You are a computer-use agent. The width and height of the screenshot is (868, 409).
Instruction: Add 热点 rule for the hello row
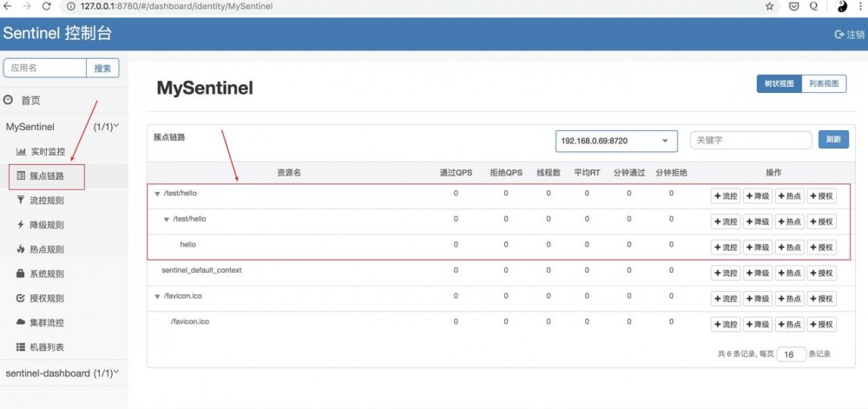[x=789, y=247]
